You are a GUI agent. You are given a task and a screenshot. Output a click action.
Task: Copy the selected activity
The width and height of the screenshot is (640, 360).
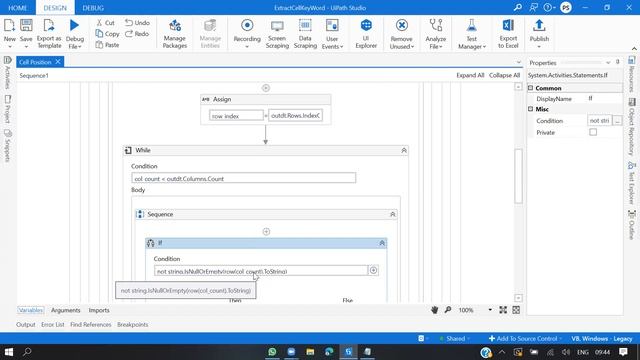107,34
